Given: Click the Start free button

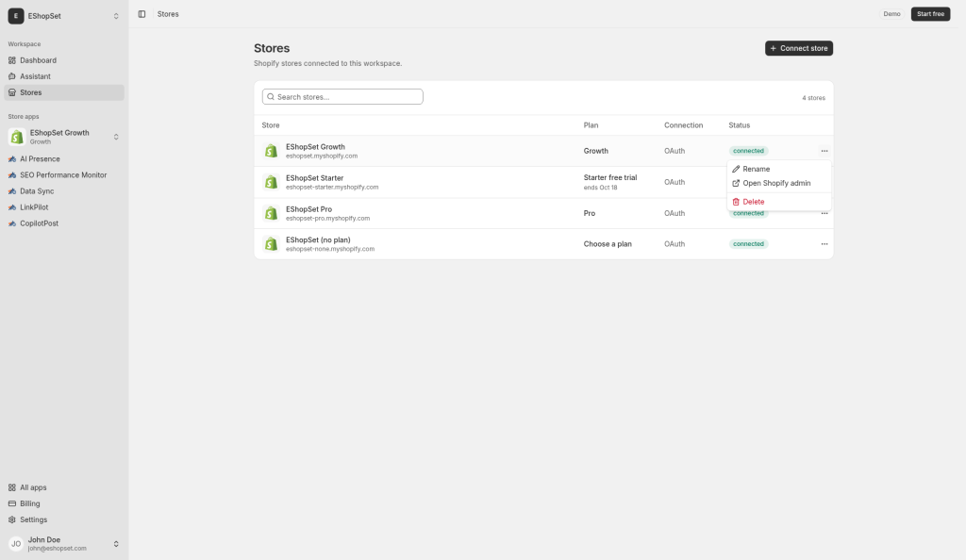Looking at the screenshot, I should [x=930, y=14].
